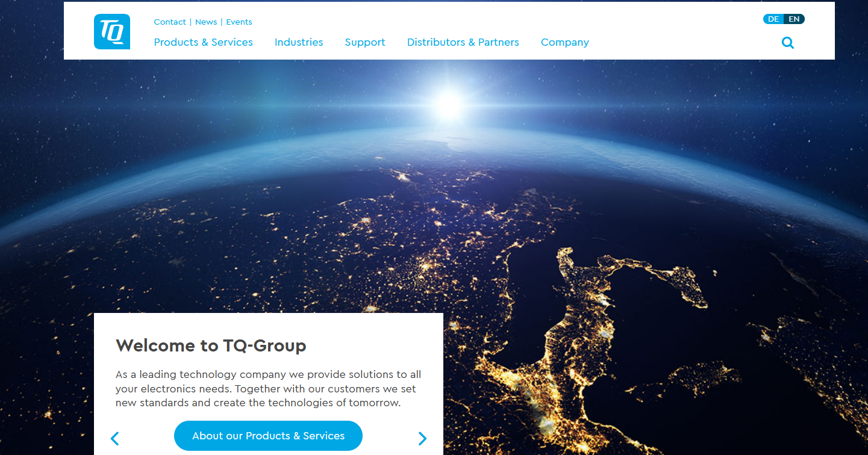
Task: Advance to next slide with right arrow
Action: 422,439
